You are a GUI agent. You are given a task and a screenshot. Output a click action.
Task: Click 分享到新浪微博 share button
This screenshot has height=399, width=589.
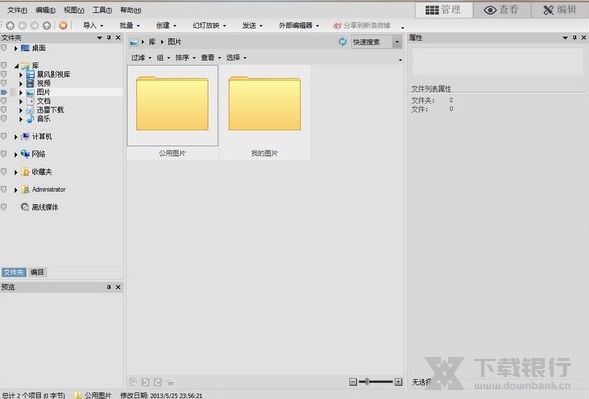[x=361, y=26]
